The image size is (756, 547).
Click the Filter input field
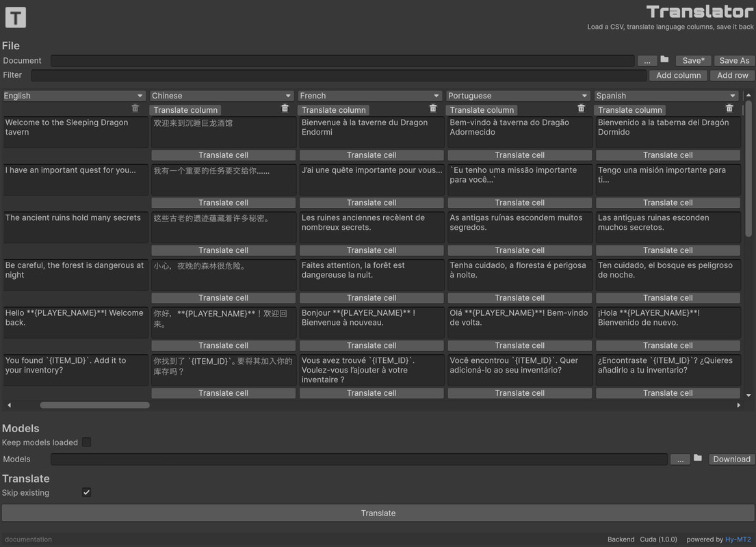(x=339, y=75)
